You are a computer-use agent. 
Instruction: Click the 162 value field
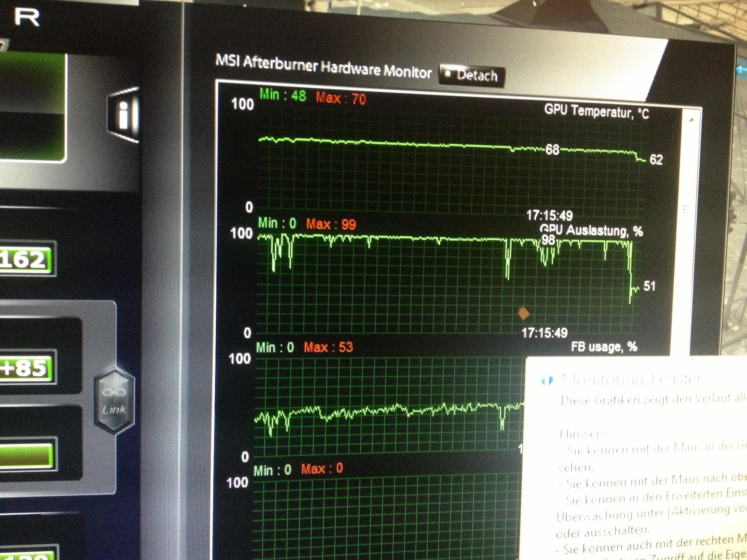click(x=25, y=260)
